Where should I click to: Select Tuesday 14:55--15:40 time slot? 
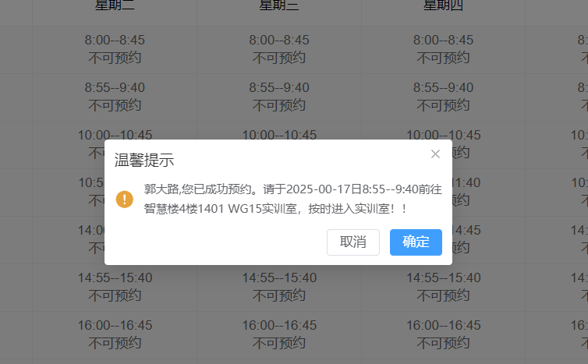coord(115,286)
